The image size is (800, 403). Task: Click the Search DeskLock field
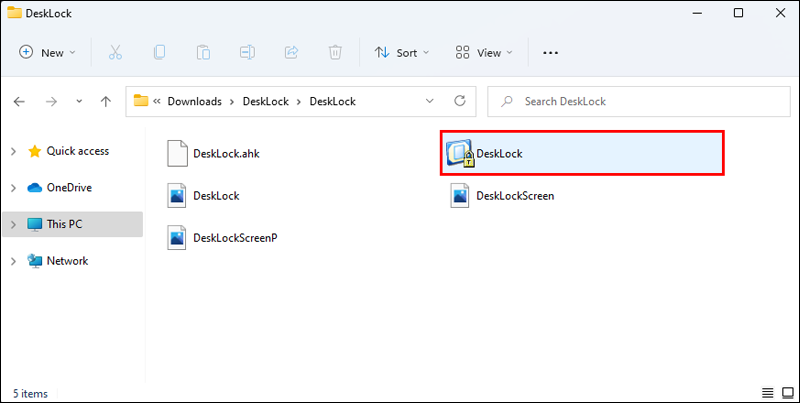(640, 101)
